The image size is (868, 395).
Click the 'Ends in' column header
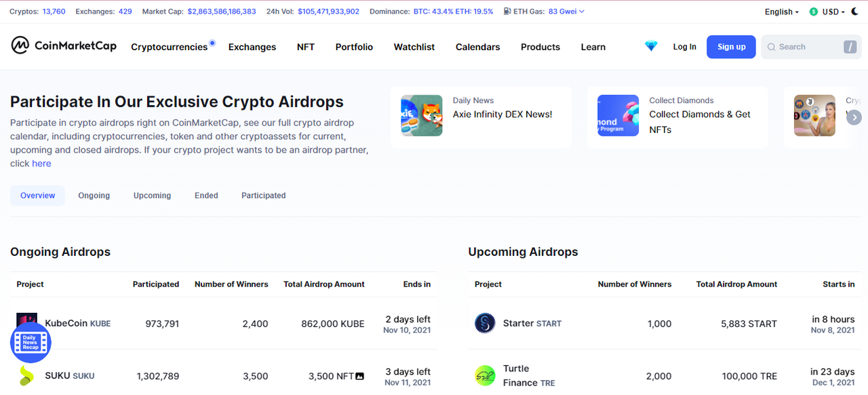[x=417, y=284]
